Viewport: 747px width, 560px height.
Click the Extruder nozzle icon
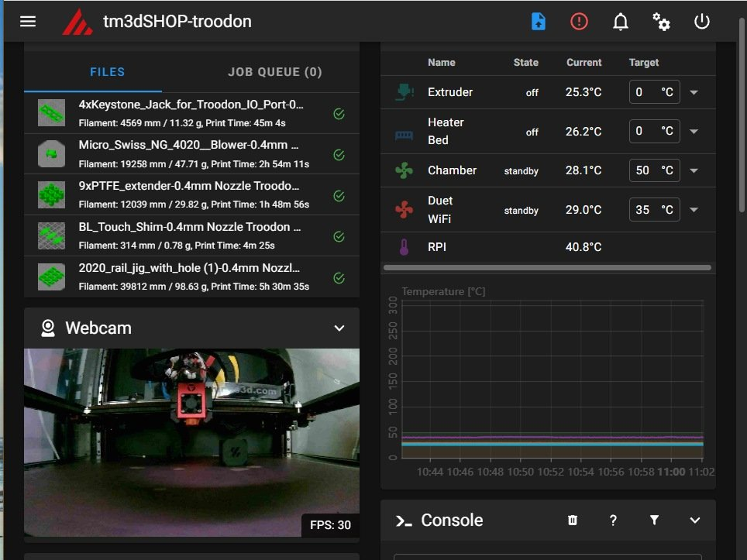tap(404, 92)
